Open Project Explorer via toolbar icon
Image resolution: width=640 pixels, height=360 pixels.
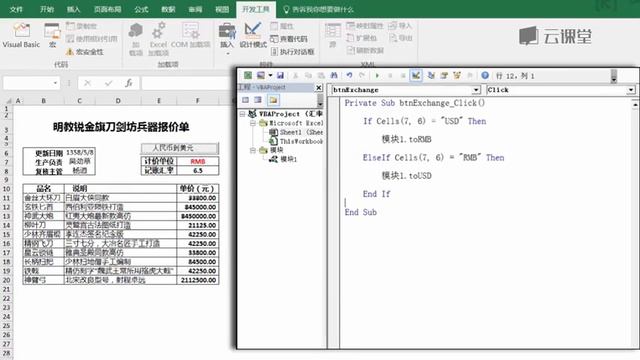coord(431,76)
